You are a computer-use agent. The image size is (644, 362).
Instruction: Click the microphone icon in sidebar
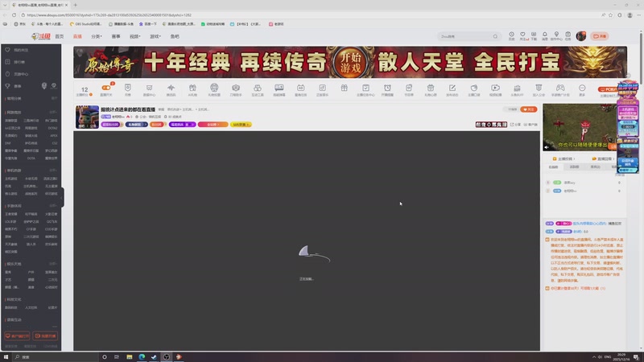click(44, 86)
